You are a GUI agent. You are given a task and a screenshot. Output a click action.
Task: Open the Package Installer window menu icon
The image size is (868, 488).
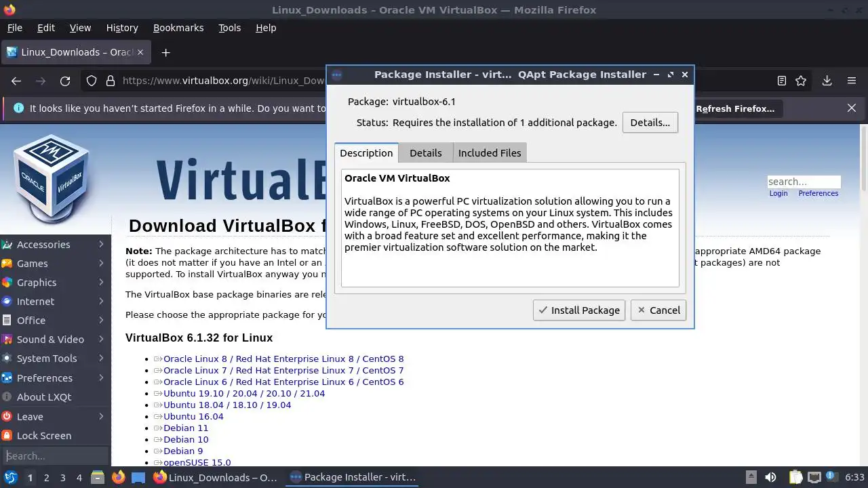tap(337, 75)
